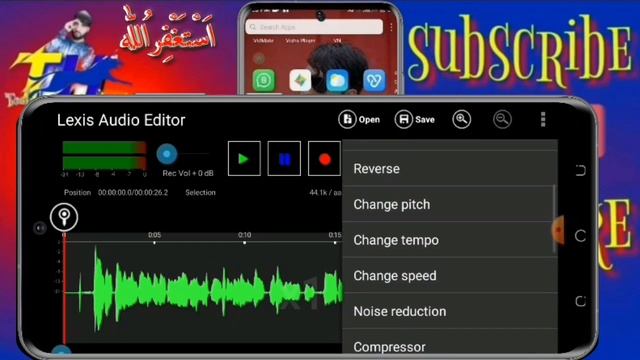Choose Change tempo in the menu
The image size is (640, 360).
(450, 240)
